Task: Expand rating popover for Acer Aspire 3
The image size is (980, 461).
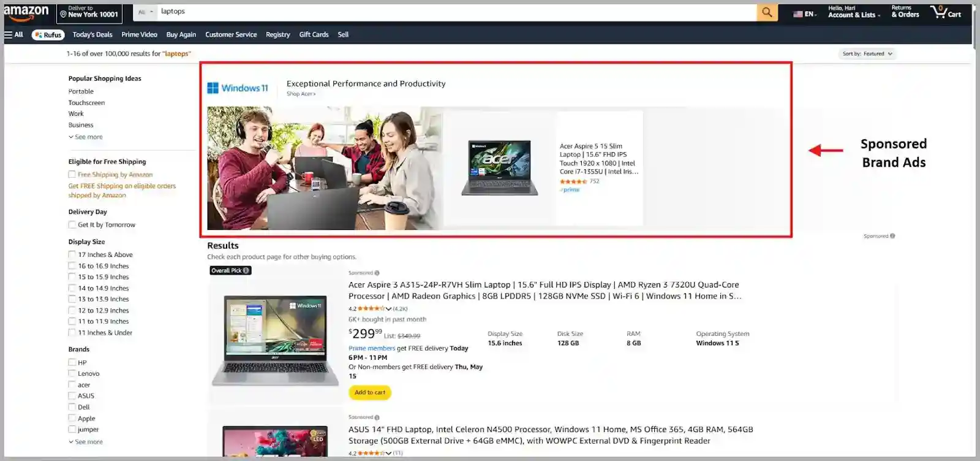Action: 388,309
